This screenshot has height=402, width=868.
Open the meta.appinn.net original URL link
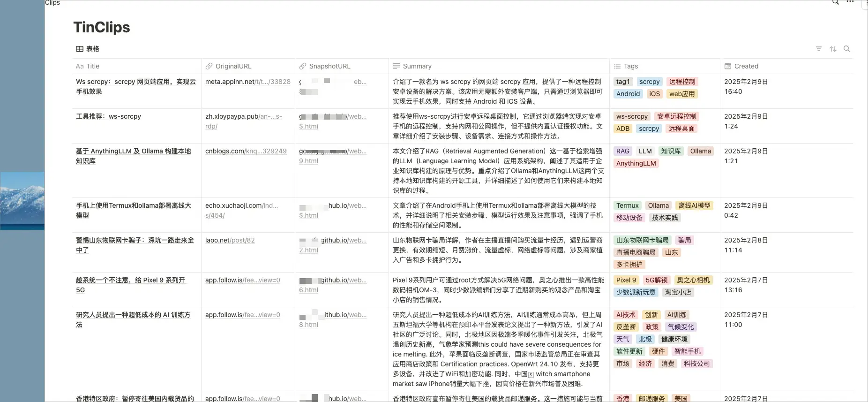pyautogui.click(x=248, y=82)
